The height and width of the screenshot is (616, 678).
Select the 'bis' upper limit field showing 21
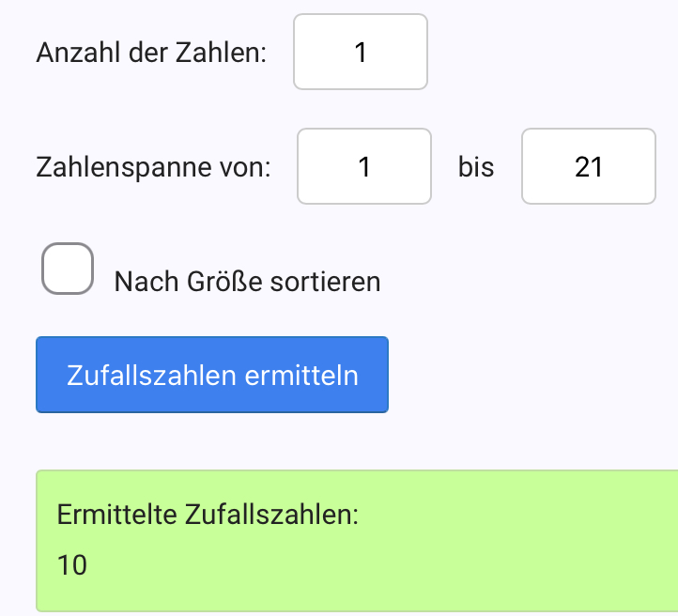pyautogui.click(x=588, y=167)
